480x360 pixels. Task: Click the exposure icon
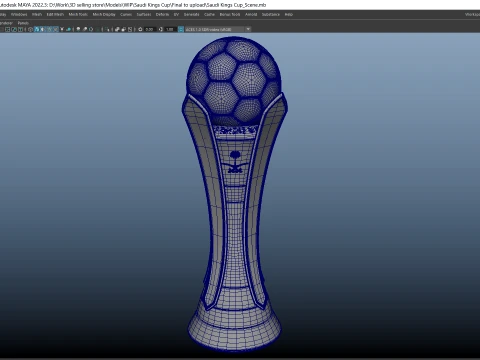[140, 29]
